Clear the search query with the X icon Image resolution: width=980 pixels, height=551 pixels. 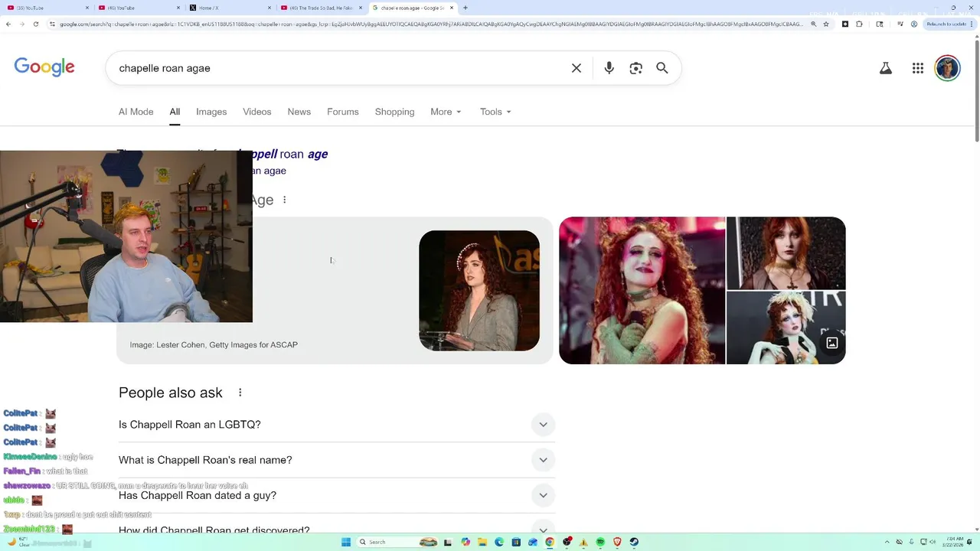tap(577, 68)
